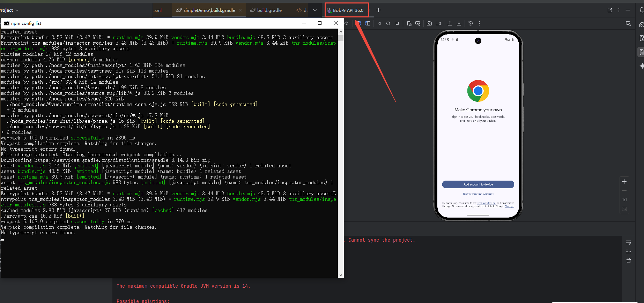
Task: Click the emulator snapshot restore icon
Action: (x=471, y=23)
